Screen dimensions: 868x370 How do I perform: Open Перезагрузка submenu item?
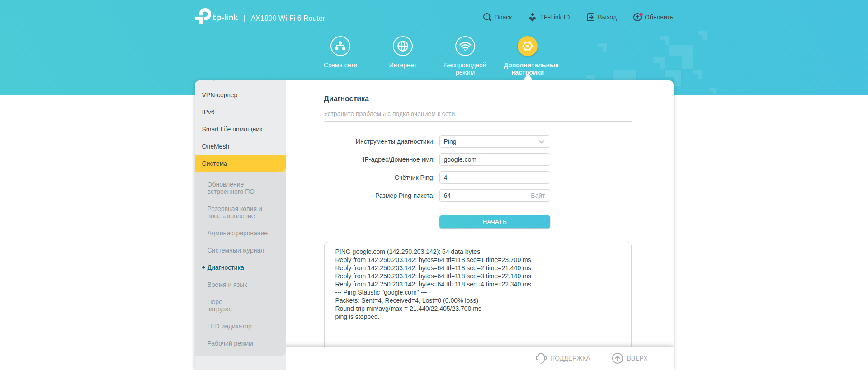click(219, 305)
